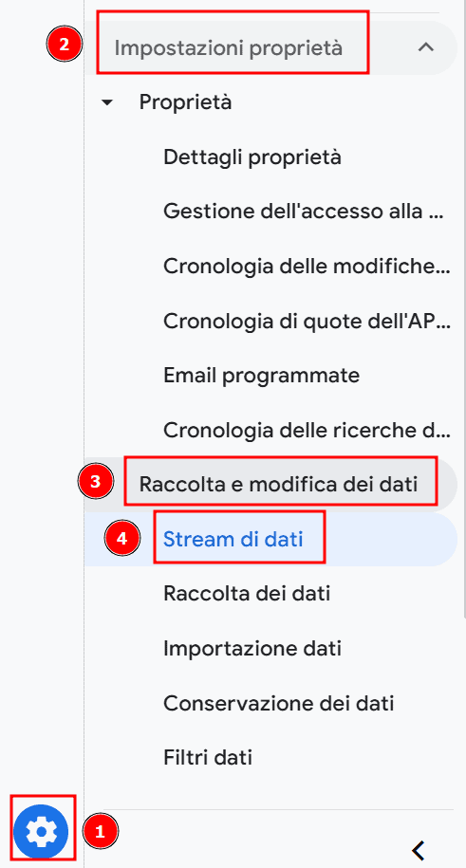Collapse the Proprietà tree triangle
The width and height of the screenshot is (466, 868).
(x=108, y=102)
